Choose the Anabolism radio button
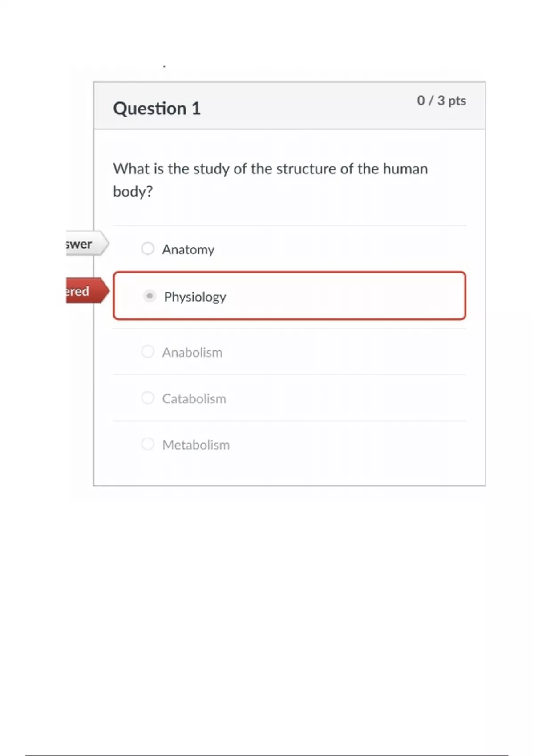Screen dimensions: 534x756 coord(148,352)
